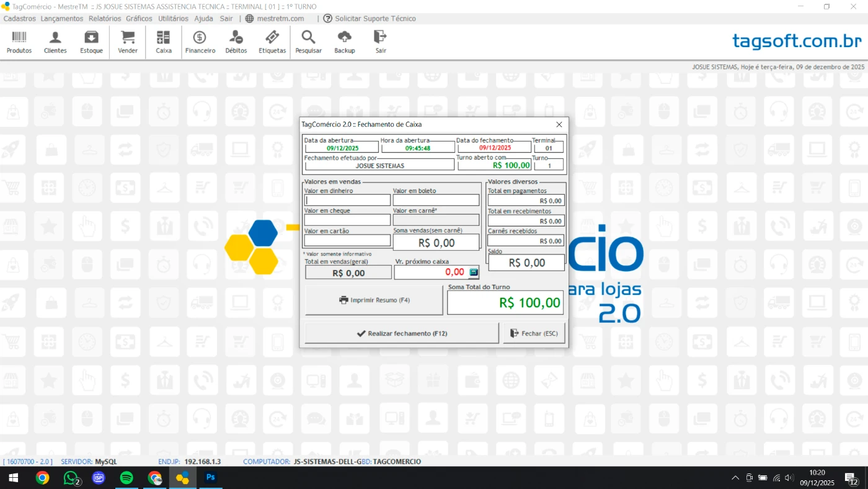Open the Etiquetas toolbar icon
The width and height of the screenshot is (868, 489).
pos(272,42)
